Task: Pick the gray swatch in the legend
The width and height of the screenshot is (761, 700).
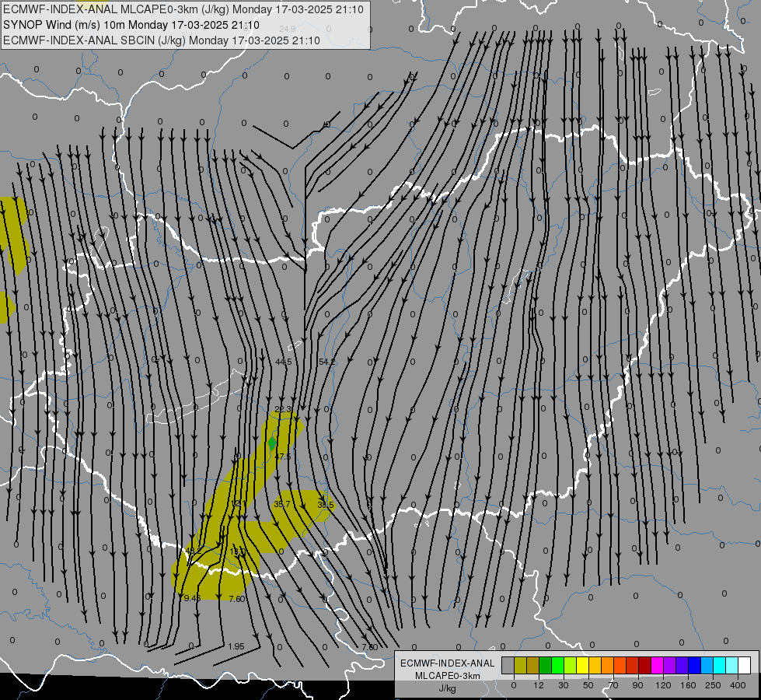Action: click(508, 665)
